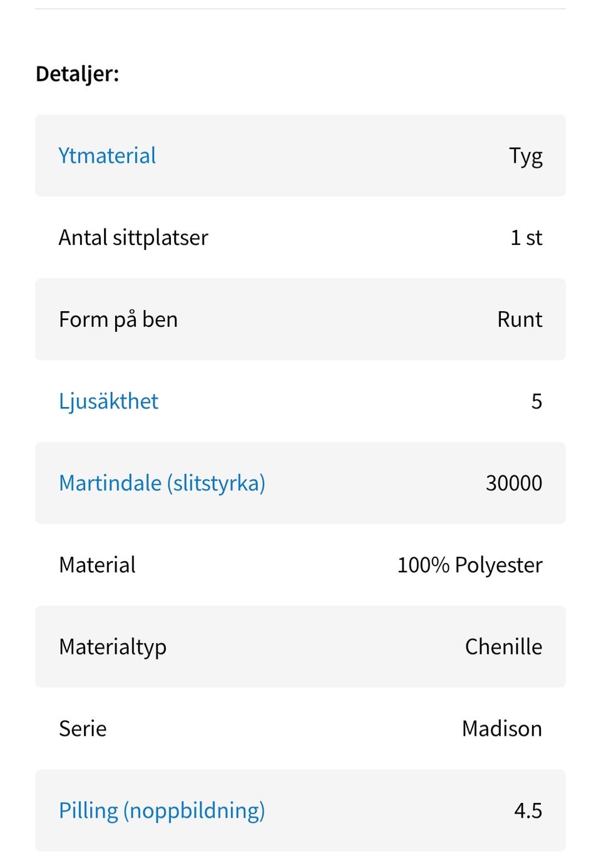Screen dimensions: 601x868
Task: Open the Martindale (slitstyrka) link
Action: coord(162,483)
